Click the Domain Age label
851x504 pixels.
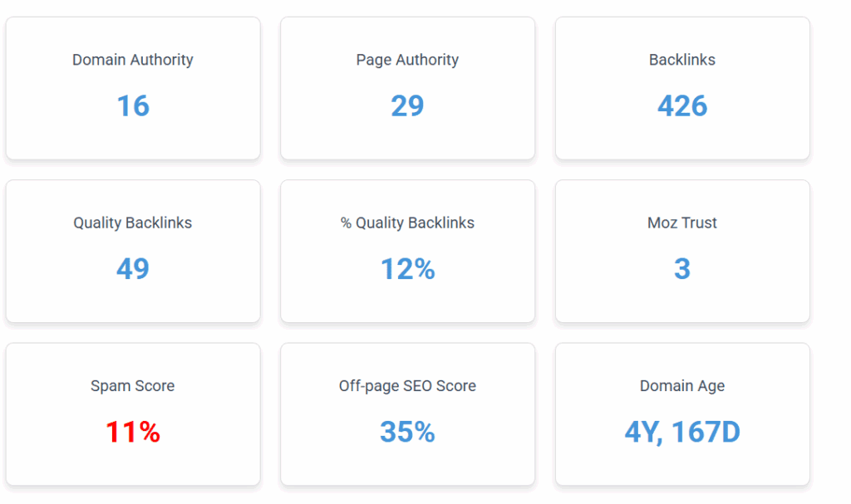(682, 386)
